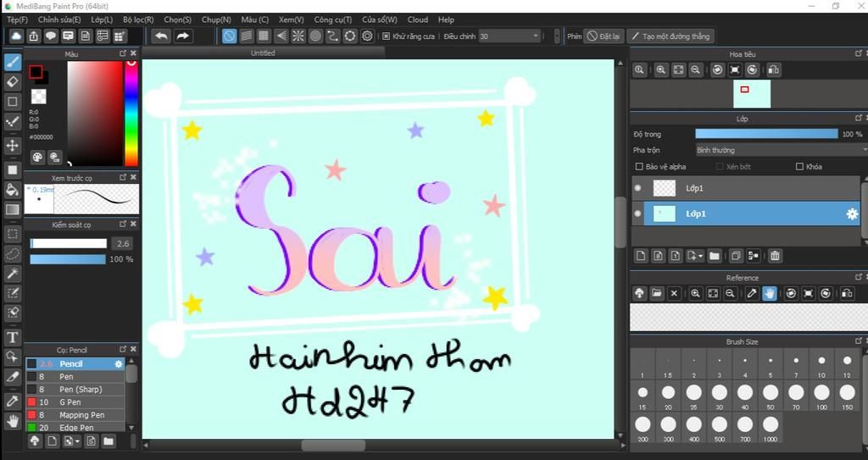Select the Mapping Pen brush
Image resolution: width=868 pixels, height=460 pixels.
click(x=75, y=414)
